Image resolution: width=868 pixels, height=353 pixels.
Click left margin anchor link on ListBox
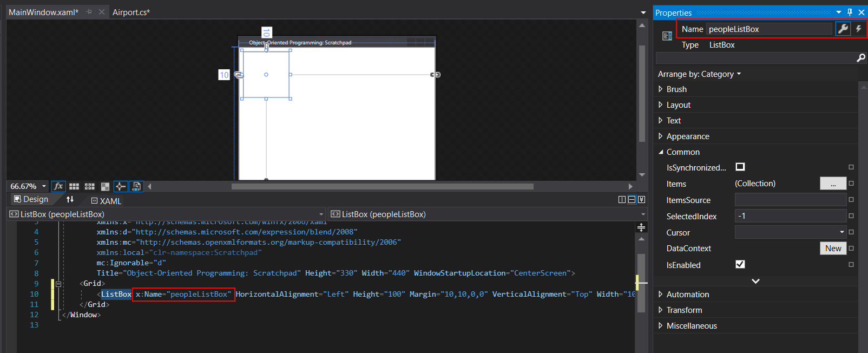[x=239, y=75]
